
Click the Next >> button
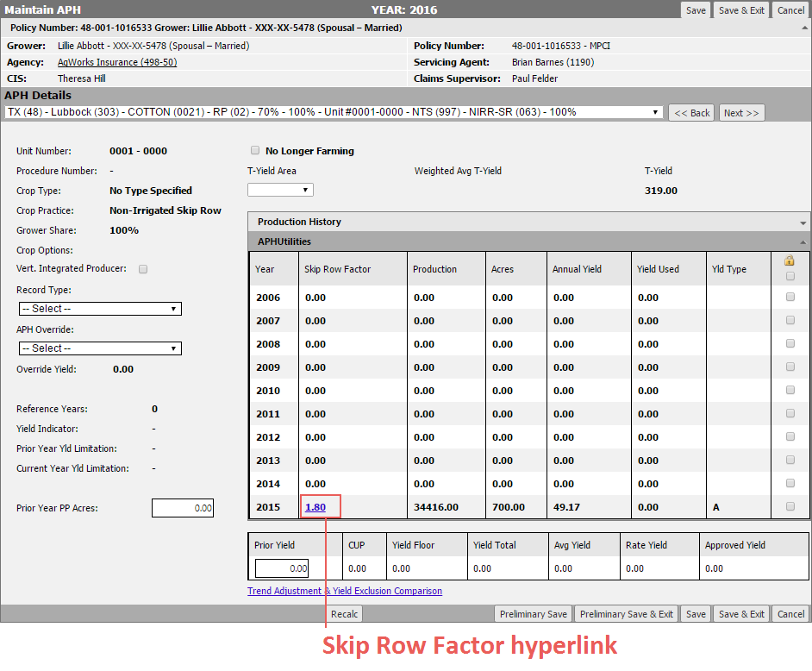[x=740, y=112]
